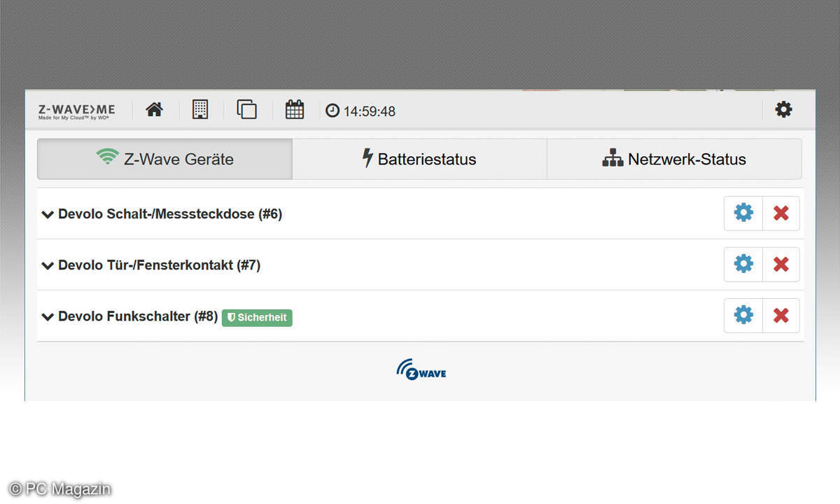
Task: Click the green Sicherheit badge
Action: (x=257, y=318)
